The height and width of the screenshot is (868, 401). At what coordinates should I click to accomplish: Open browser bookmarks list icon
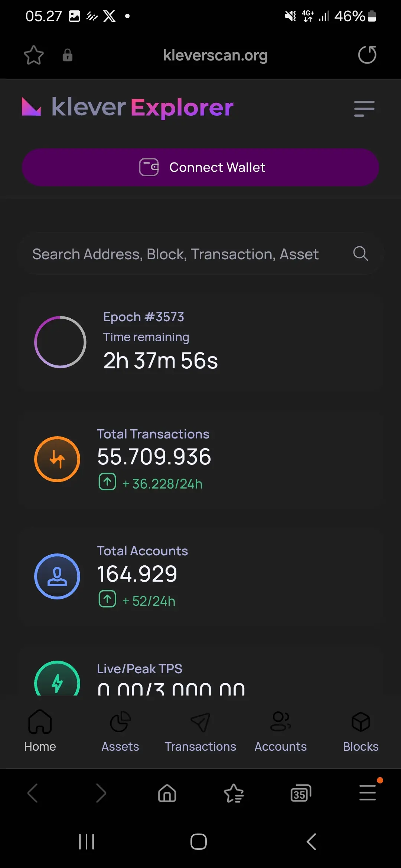(x=234, y=793)
